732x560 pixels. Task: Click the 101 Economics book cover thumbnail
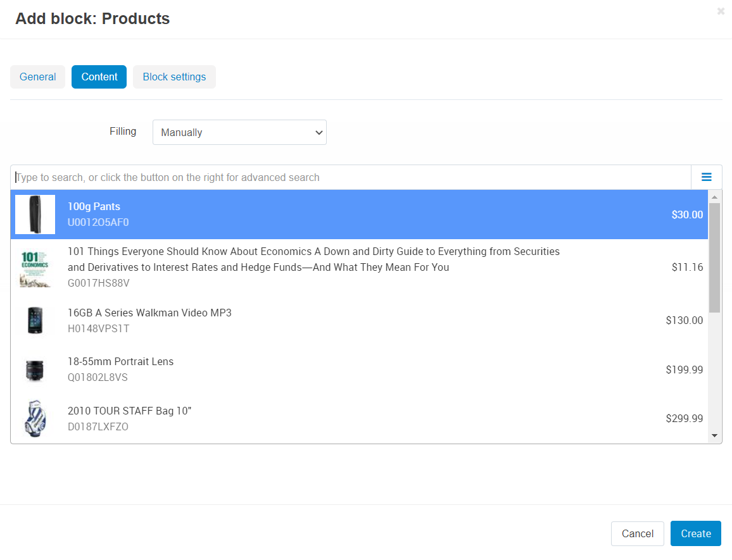point(35,268)
